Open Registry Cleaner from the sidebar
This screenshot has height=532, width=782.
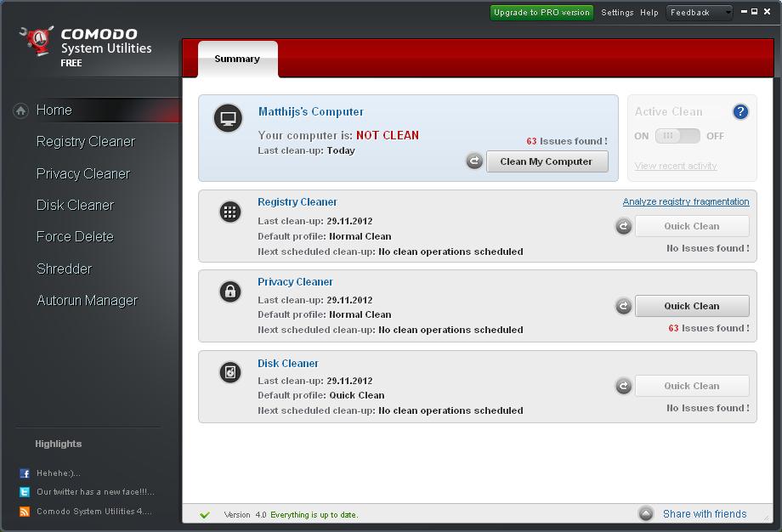(x=85, y=142)
